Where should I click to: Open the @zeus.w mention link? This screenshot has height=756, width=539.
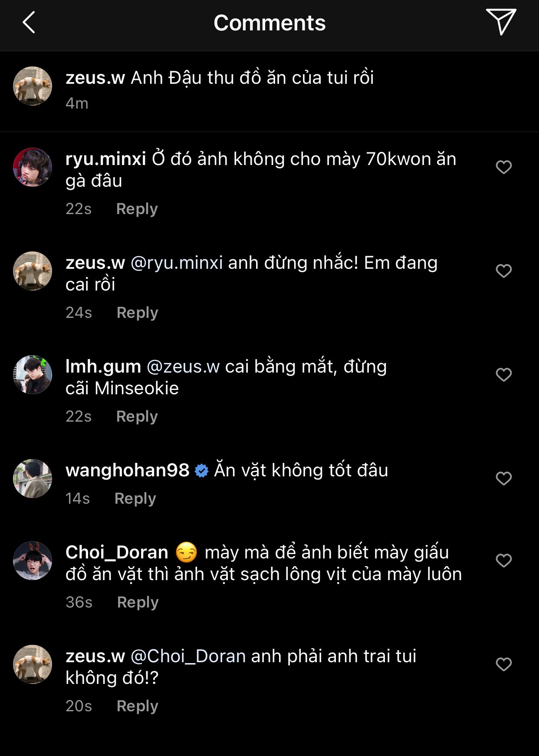click(183, 366)
